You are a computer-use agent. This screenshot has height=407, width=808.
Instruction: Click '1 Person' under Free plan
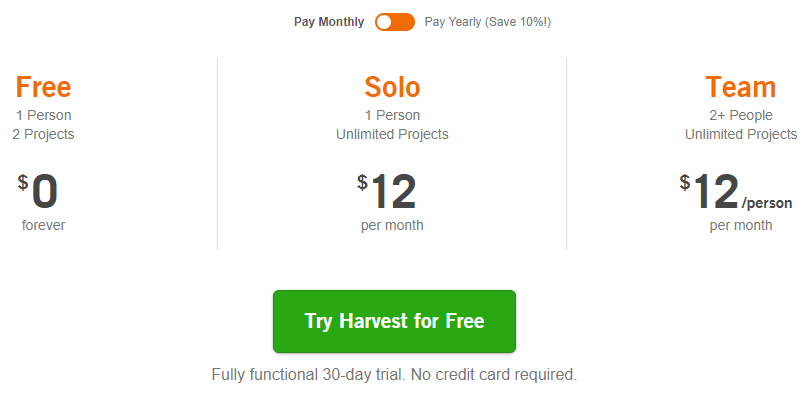click(x=43, y=115)
